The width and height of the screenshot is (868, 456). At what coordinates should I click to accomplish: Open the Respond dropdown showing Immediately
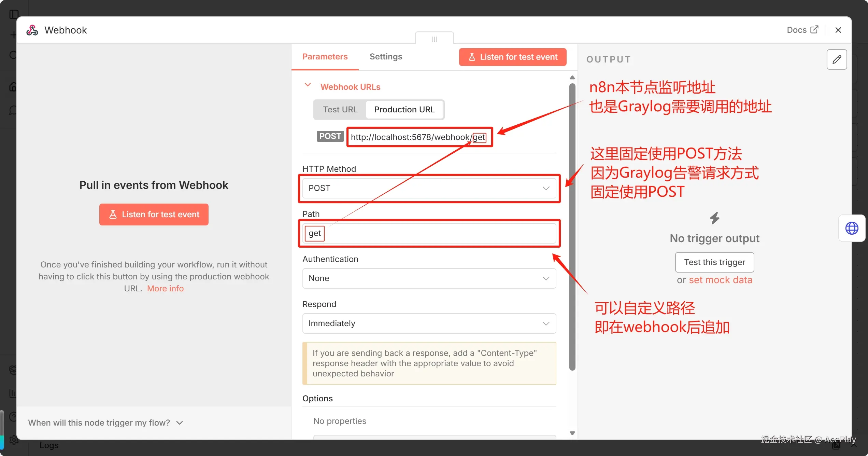click(x=429, y=323)
